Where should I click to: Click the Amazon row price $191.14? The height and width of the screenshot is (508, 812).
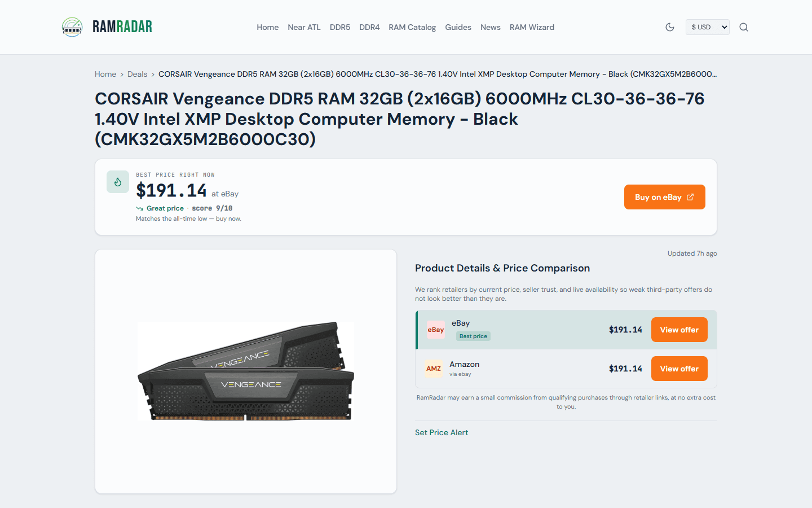[625, 369]
